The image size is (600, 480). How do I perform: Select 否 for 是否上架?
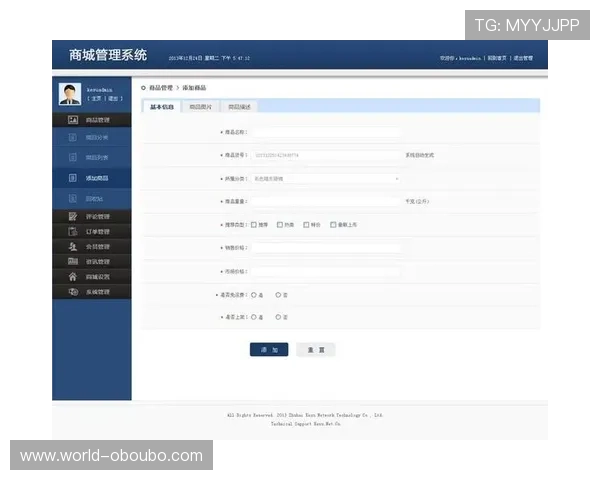[x=278, y=317]
